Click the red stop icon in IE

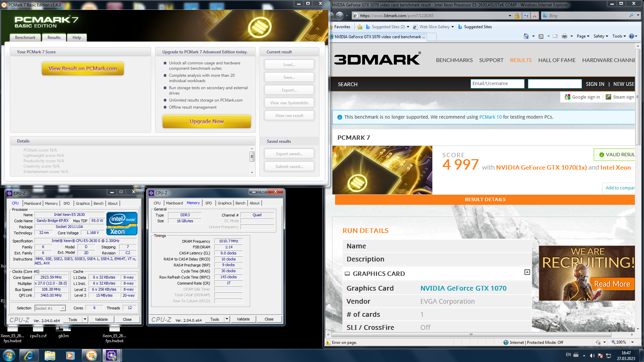[535, 16]
